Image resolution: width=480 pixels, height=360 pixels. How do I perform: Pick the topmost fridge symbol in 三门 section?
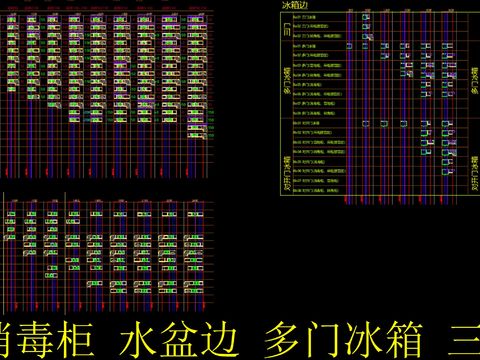[x=366, y=17]
